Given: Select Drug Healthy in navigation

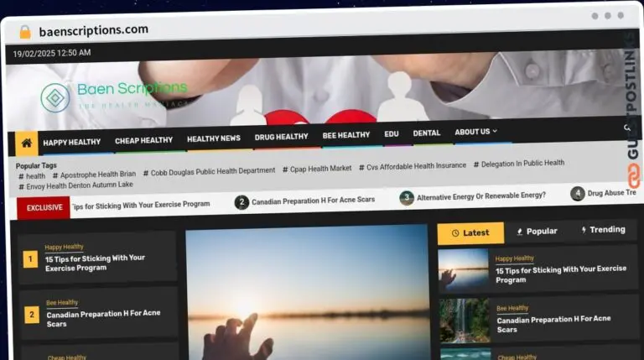Looking at the screenshot, I should pos(282,137).
